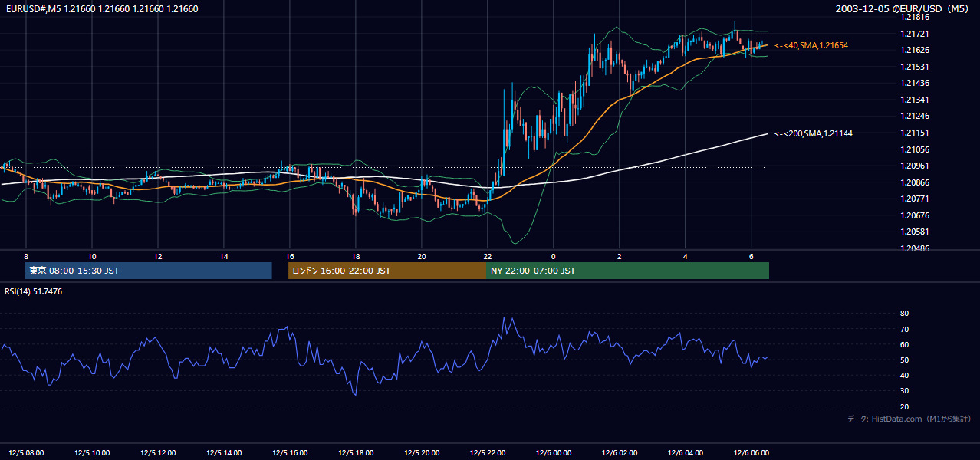Click RSI scale value 70
The height and width of the screenshot is (460, 980).
[x=904, y=329]
